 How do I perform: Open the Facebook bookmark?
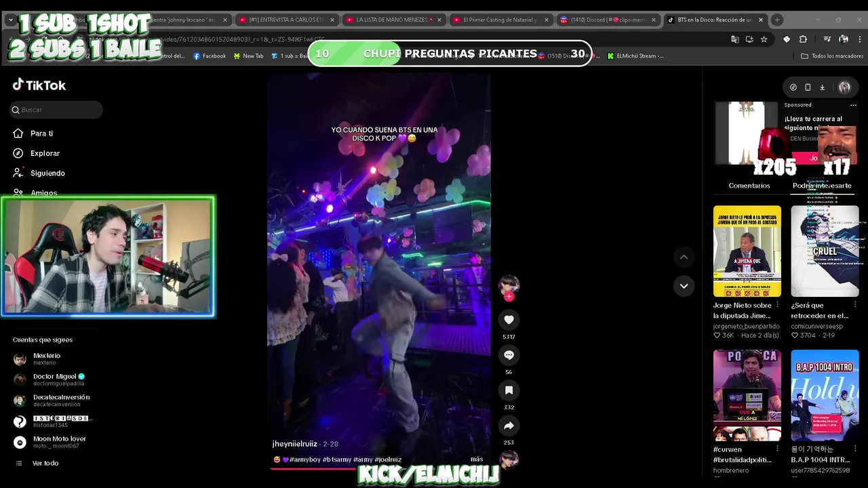[x=210, y=56]
